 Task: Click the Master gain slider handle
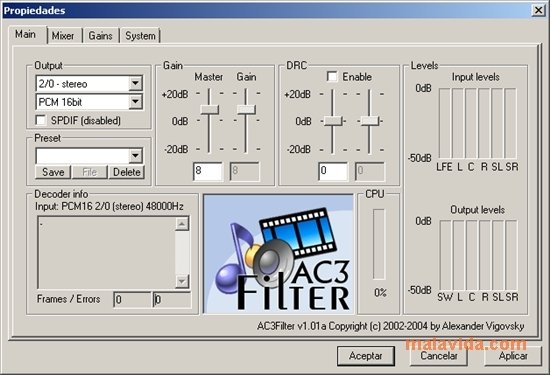pyautogui.click(x=209, y=109)
